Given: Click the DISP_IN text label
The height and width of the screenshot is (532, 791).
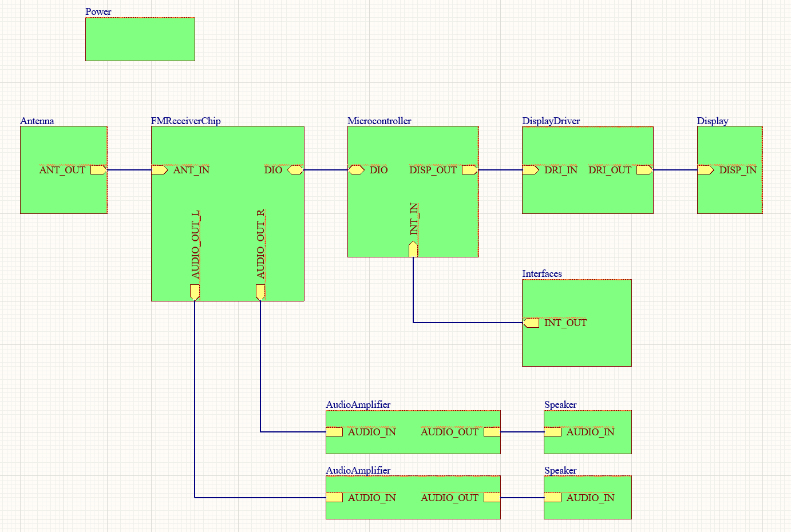Looking at the screenshot, I should click(x=738, y=170).
